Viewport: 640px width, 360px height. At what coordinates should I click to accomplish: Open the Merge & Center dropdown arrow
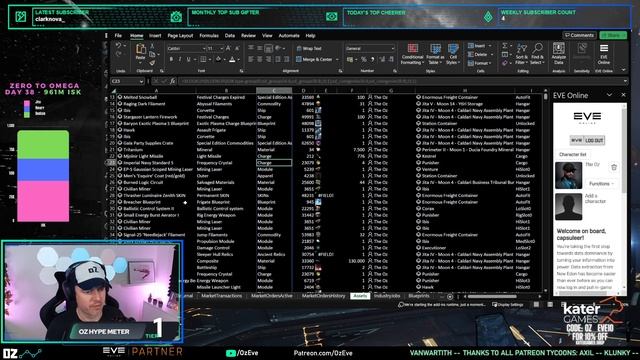337,60
